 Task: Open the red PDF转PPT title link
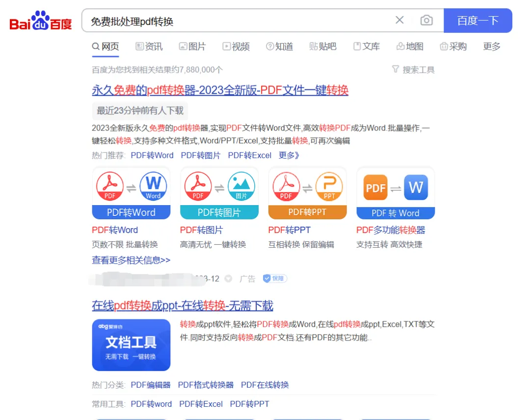click(290, 230)
